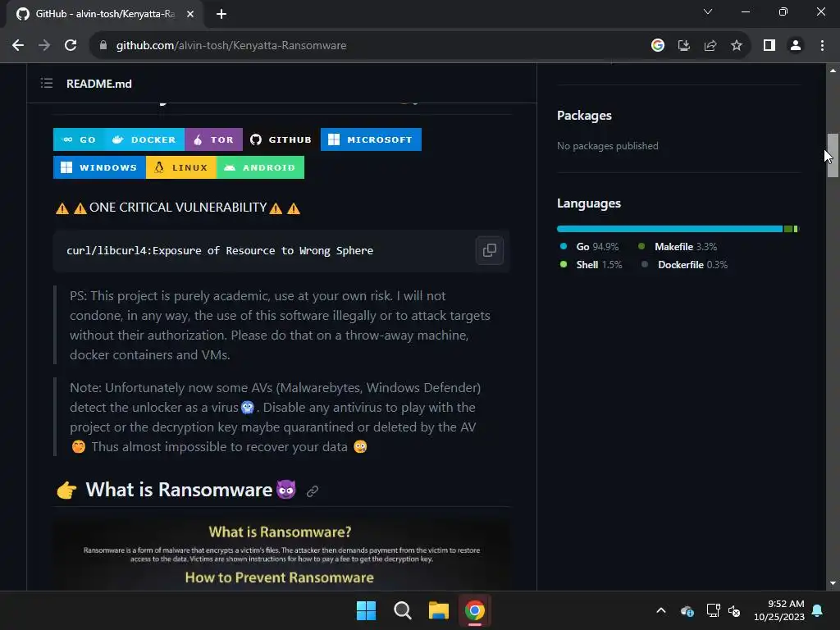
Task: Open Google account icon in address bar
Action: point(657,45)
